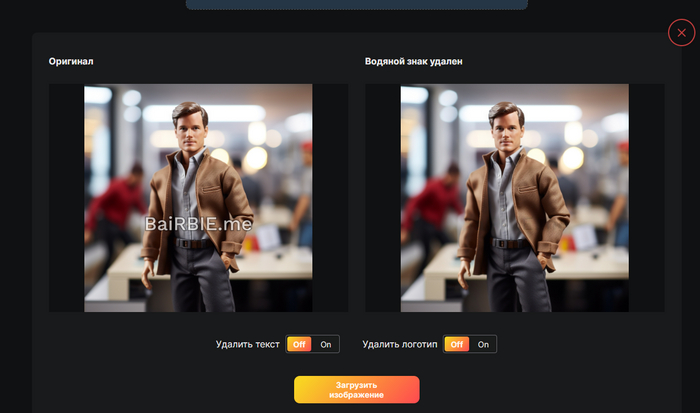The image size is (700, 413).
Task: Open the original image preview
Action: [x=198, y=197]
